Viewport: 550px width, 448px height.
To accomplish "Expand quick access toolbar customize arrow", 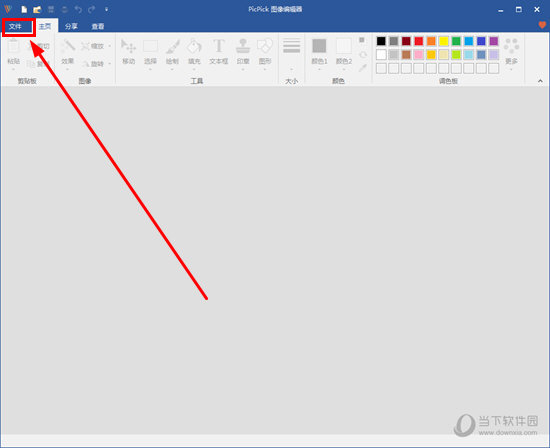I will pyautogui.click(x=106, y=9).
